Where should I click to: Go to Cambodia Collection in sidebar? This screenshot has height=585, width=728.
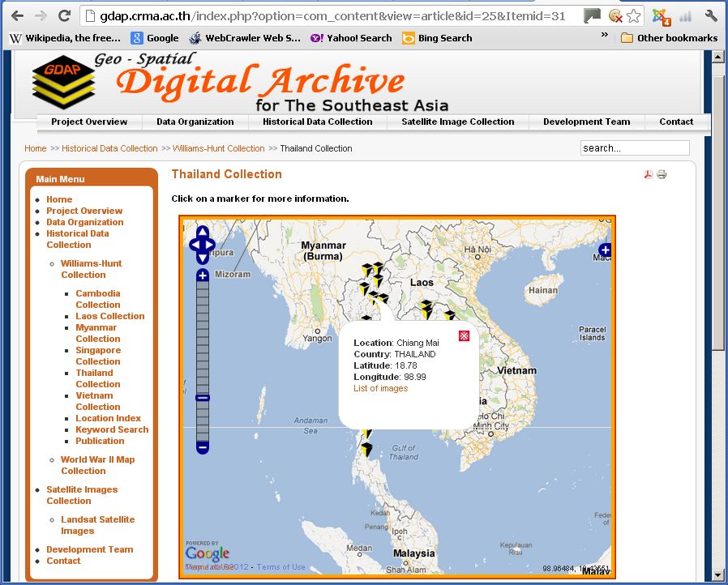tap(97, 299)
